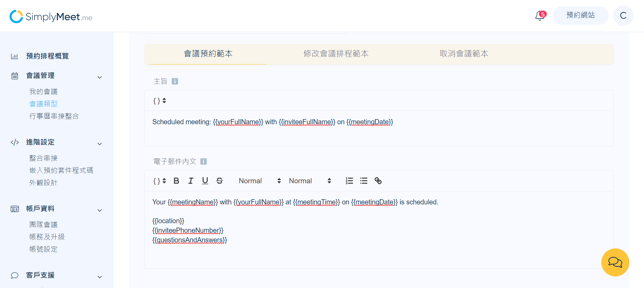The image size is (644, 288).
Task: Insert a hyperlink in email body
Action: pyautogui.click(x=378, y=181)
